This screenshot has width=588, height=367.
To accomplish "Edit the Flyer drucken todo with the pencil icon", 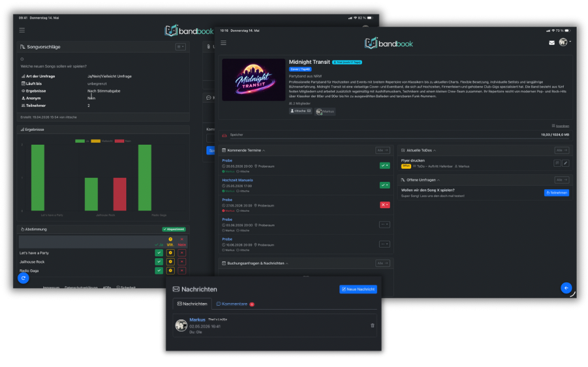I will point(566,163).
